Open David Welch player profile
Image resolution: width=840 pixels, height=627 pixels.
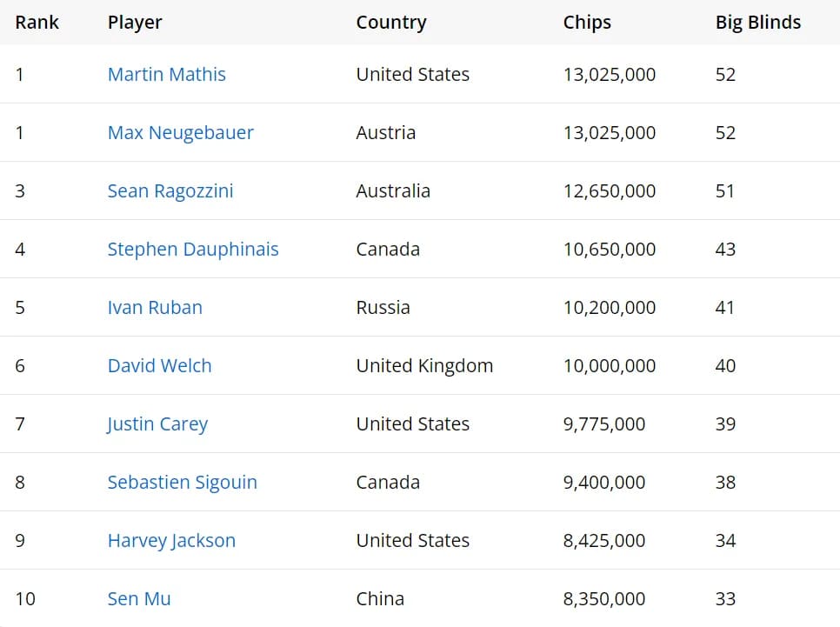click(x=159, y=366)
